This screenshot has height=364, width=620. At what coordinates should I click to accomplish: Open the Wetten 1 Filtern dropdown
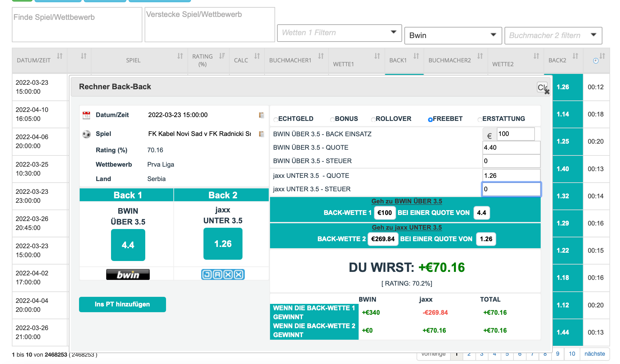tap(339, 33)
